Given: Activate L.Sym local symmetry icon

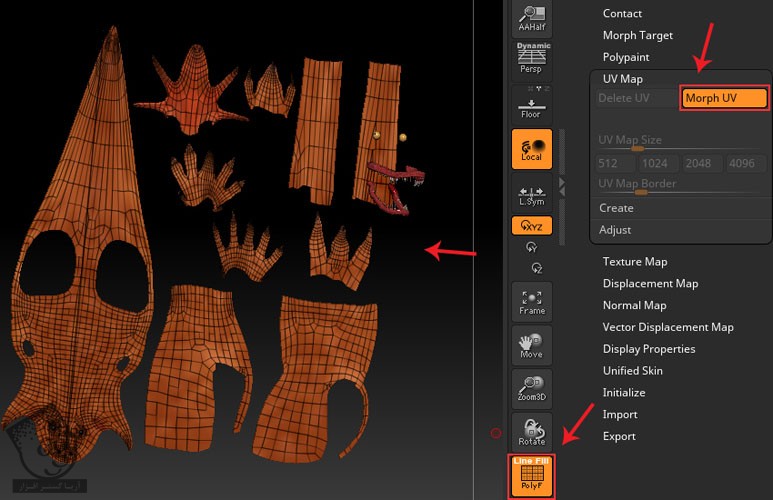Looking at the screenshot, I should (532, 194).
